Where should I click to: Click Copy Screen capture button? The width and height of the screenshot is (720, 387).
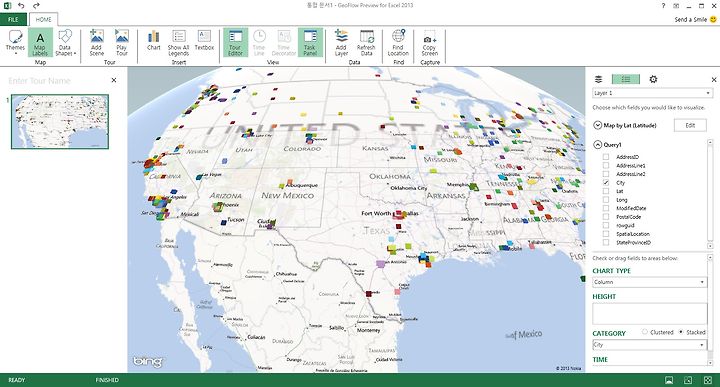429,42
